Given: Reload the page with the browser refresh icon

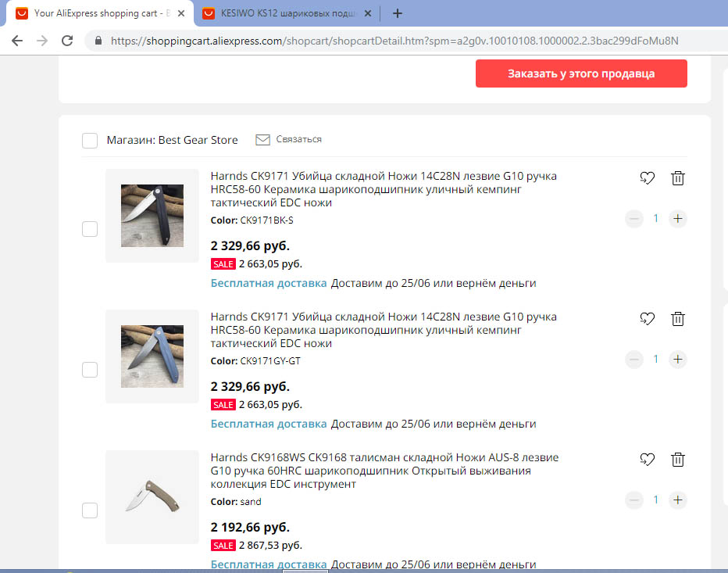Looking at the screenshot, I should pyautogui.click(x=67, y=41).
